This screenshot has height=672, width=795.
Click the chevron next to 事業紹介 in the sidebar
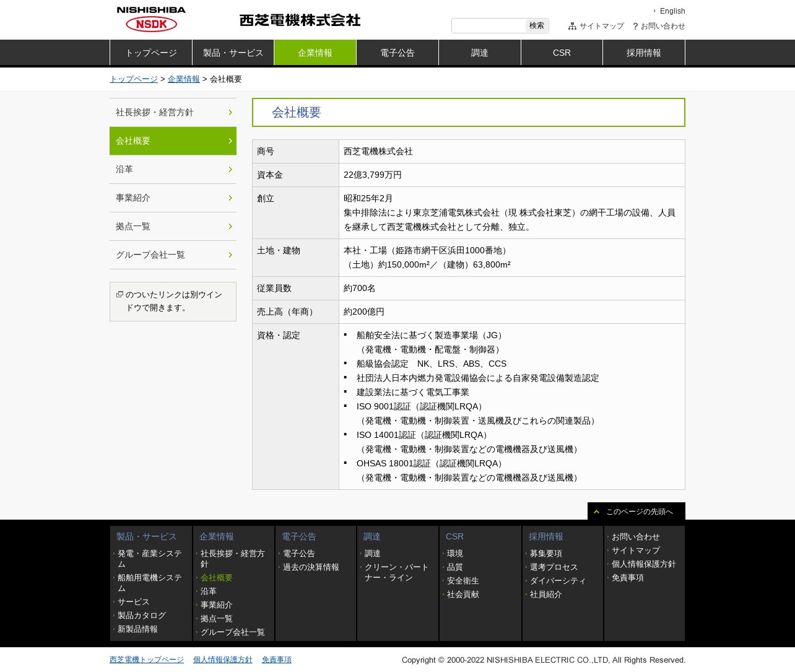click(x=230, y=198)
